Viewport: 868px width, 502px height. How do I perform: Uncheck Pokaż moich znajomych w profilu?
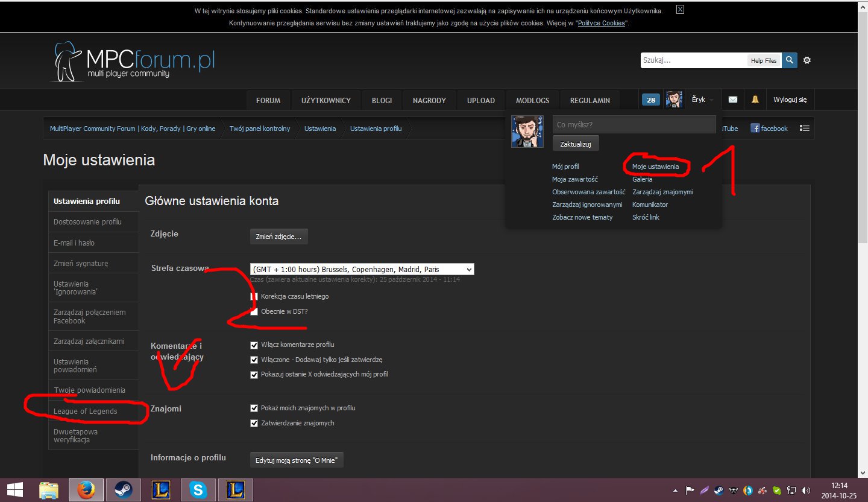point(254,408)
